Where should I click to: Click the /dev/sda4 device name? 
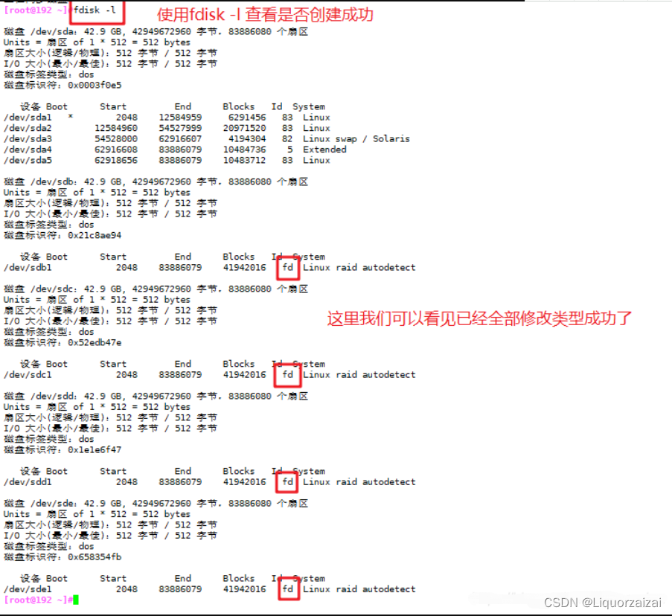pos(28,150)
